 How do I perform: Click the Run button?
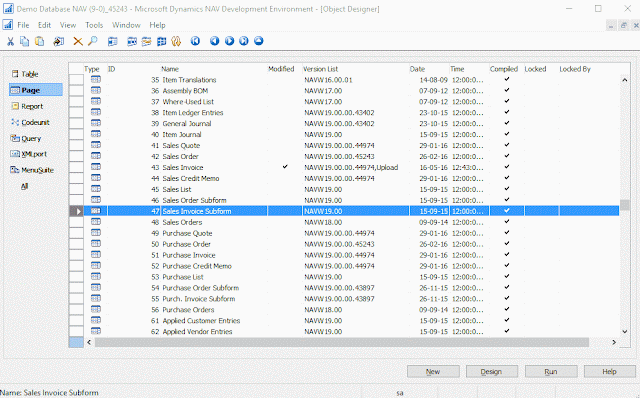(x=551, y=371)
